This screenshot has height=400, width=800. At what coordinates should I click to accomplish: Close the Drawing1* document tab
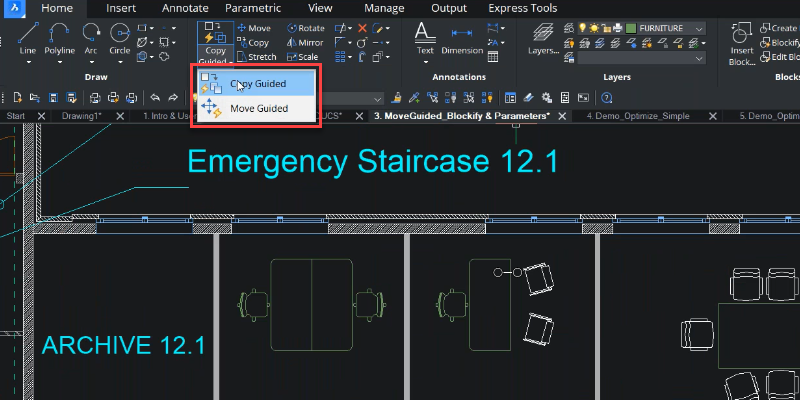120,116
